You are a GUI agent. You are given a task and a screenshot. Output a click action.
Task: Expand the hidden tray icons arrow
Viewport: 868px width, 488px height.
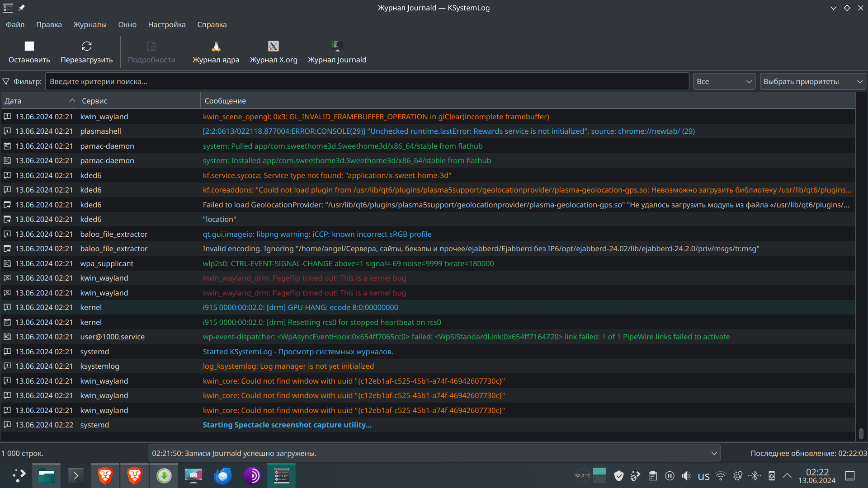coord(787,475)
